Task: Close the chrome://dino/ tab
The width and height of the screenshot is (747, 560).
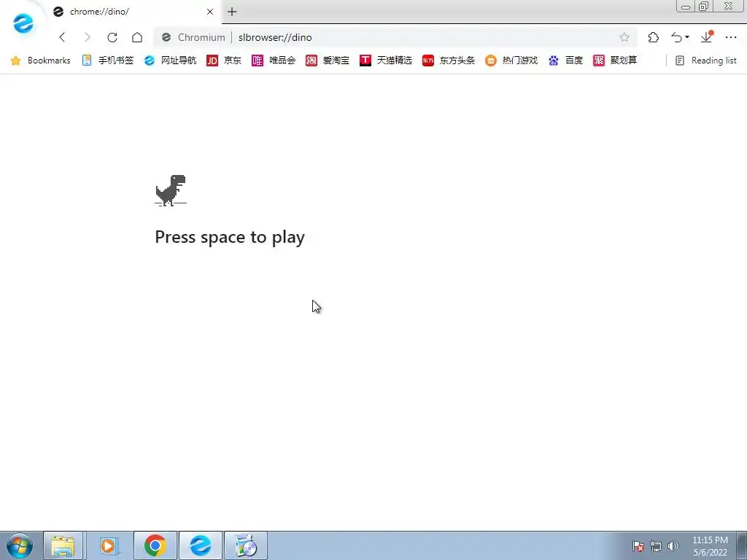Action: pyautogui.click(x=210, y=12)
